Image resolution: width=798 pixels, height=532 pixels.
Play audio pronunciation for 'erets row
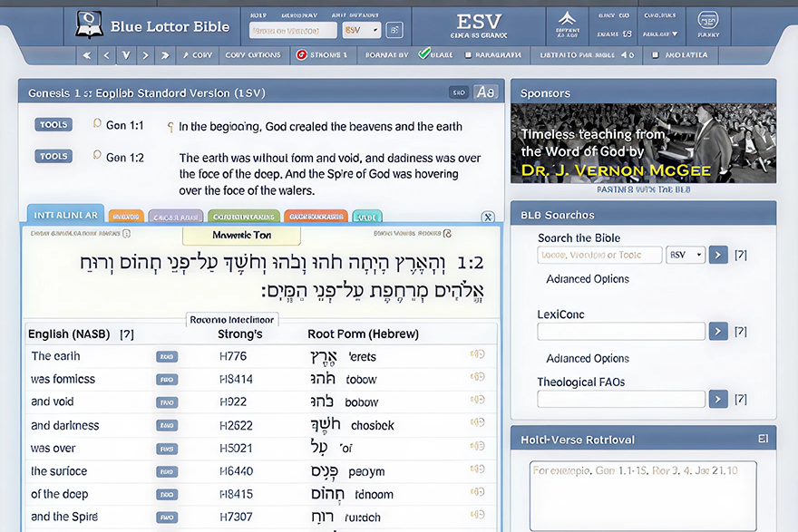tap(477, 354)
